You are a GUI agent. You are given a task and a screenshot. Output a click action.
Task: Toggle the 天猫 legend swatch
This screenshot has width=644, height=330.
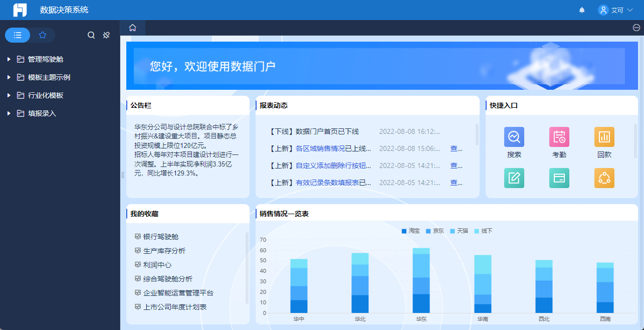pyautogui.click(x=453, y=231)
